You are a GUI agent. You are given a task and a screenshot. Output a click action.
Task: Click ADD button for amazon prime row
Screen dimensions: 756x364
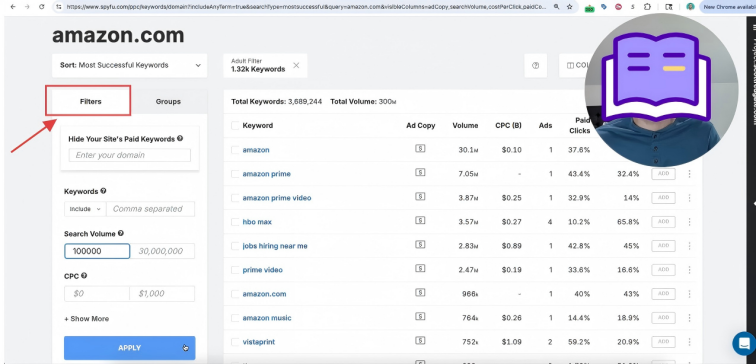pos(663,174)
